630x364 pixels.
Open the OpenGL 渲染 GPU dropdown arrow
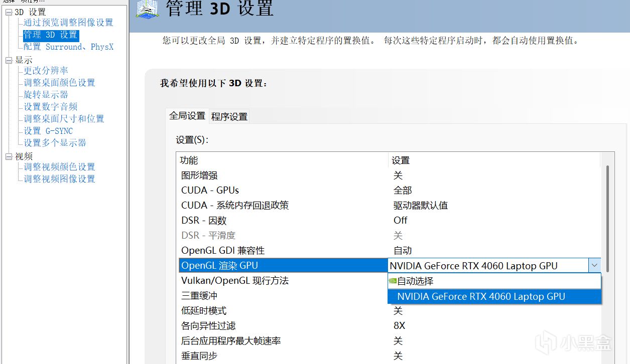click(594, 266)
